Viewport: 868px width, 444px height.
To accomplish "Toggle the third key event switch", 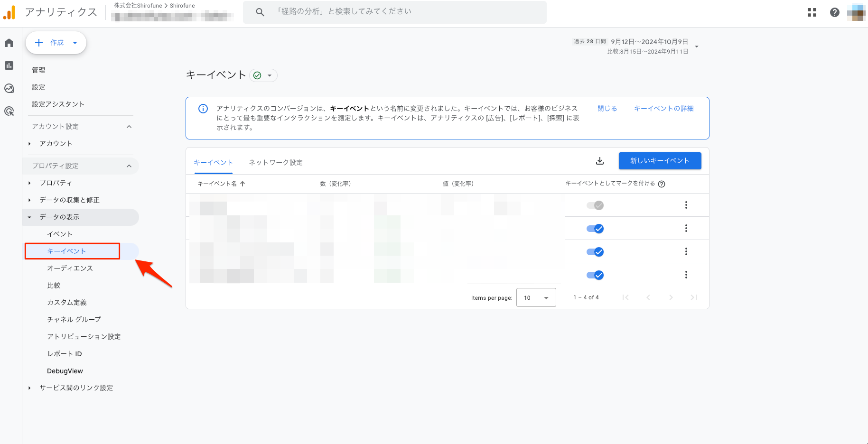I will (595, 252).
